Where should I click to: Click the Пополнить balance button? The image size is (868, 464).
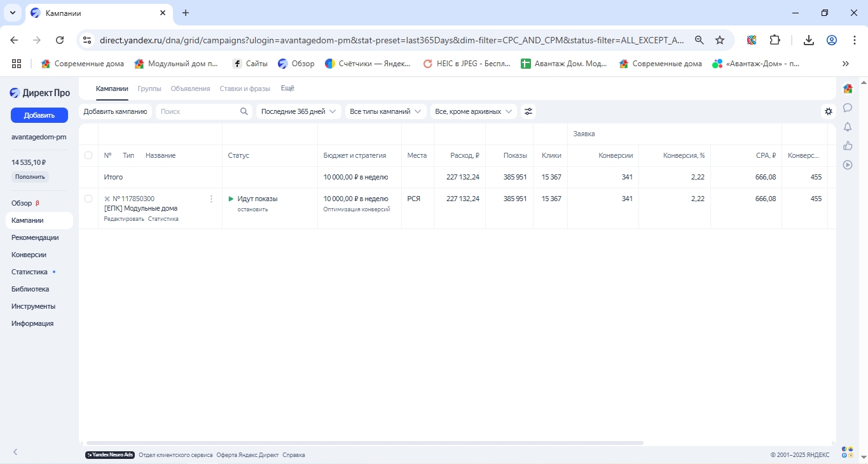pyautogui.click(x=30, y=177)
